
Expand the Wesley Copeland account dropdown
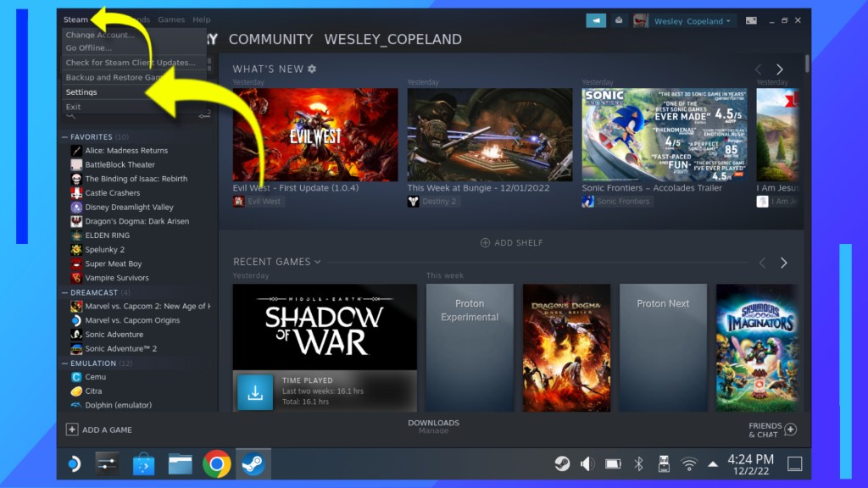point(692,21)
